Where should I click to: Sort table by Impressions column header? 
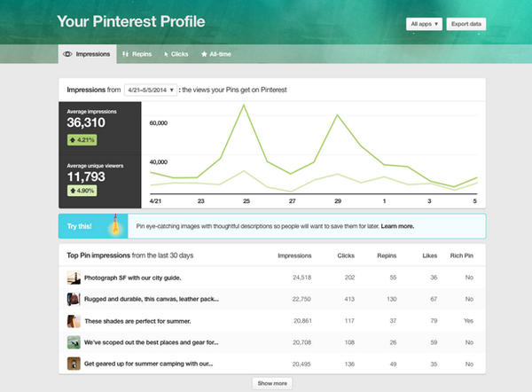pyautogui.click(x=294, y=255)
